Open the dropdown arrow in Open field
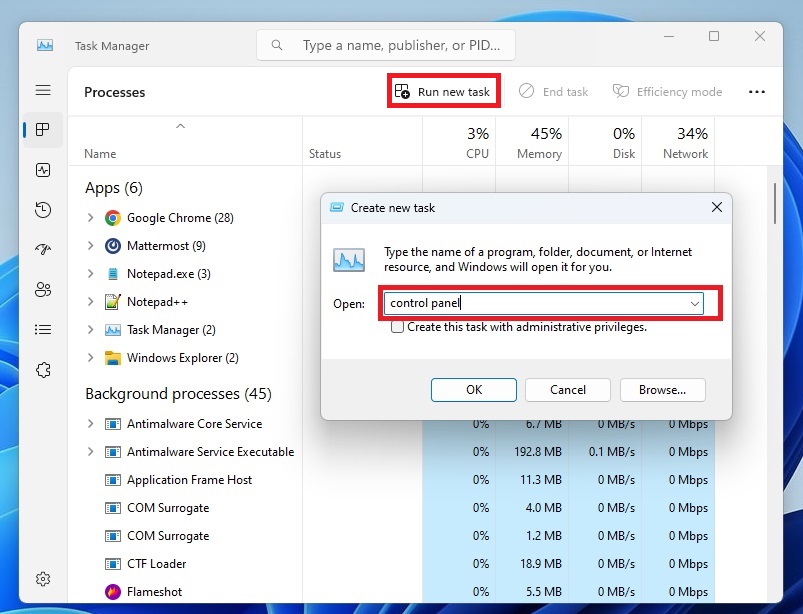803x614 pixels. coord(694,303)
